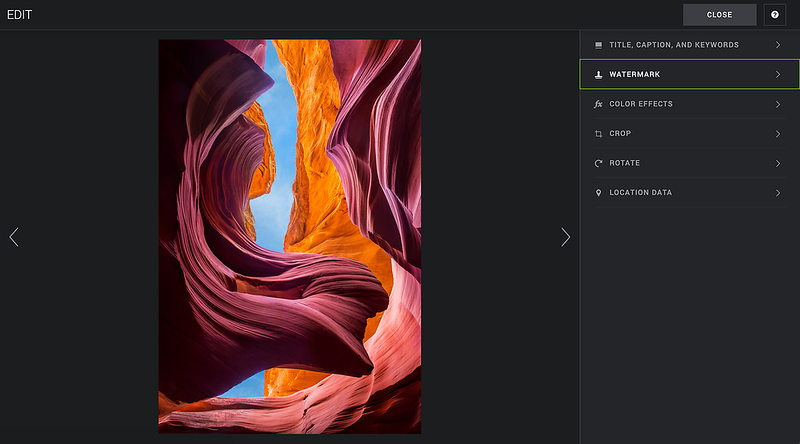Click the canyon photo preview
This screenshot has width=800, height=444.
pyautogui.click(x=290, y=237)
